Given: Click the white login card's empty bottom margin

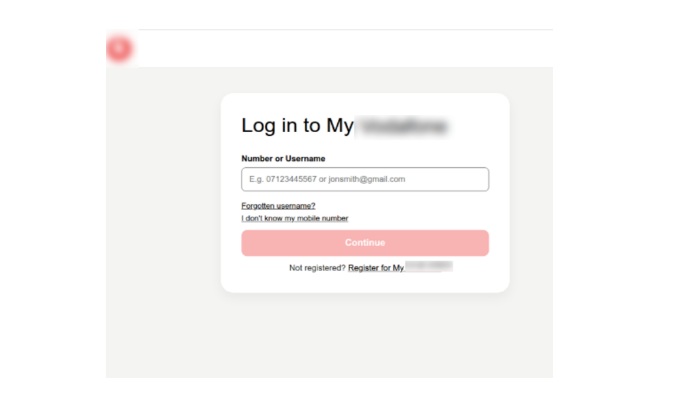Looking at the screenshot, I should tap(365, 283).
